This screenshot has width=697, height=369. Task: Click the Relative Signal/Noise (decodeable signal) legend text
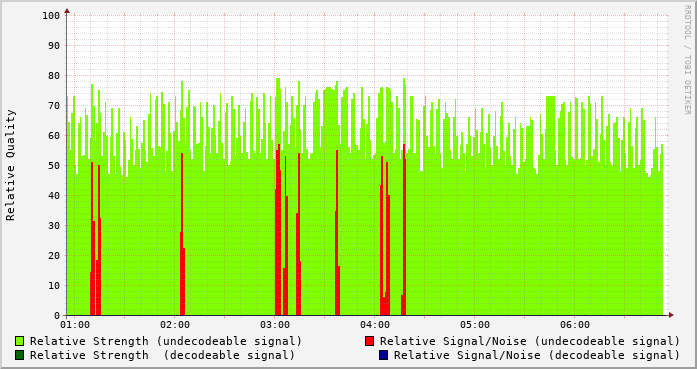click(537, 355)
